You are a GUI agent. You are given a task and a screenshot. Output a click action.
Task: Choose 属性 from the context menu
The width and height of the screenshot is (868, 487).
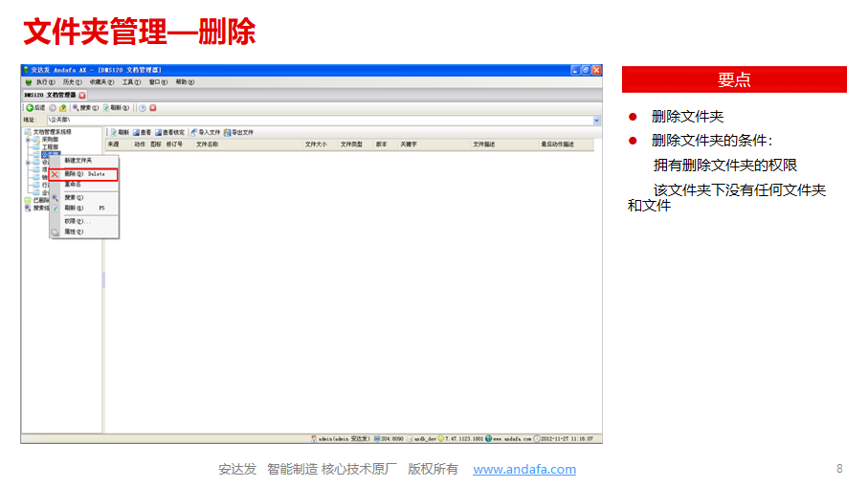pyautogui.click(x=73, y=232)
